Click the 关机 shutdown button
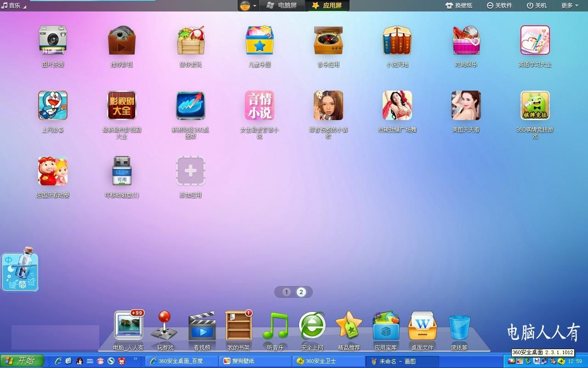 (537, 6)
